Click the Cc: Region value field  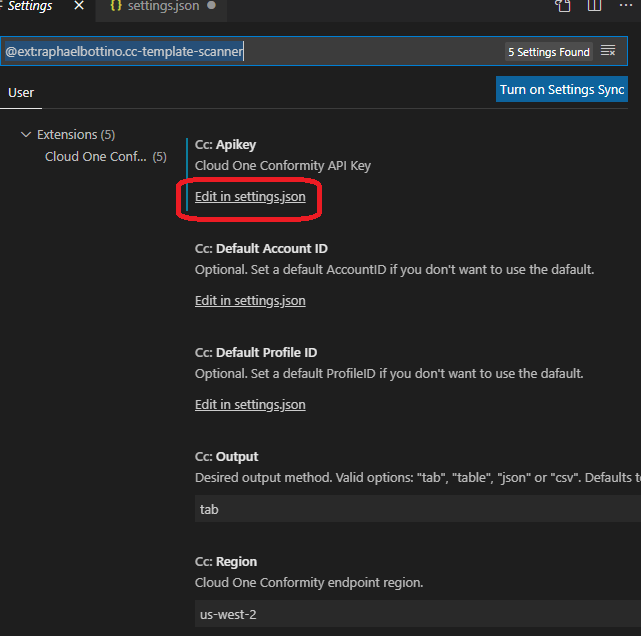pos(418,614)
